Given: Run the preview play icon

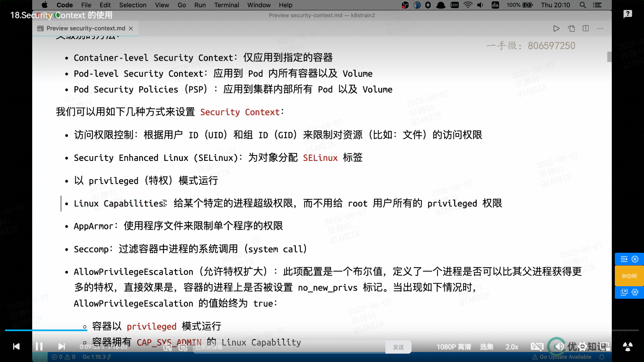Looking at the screenshot, I should coord(556,28).
